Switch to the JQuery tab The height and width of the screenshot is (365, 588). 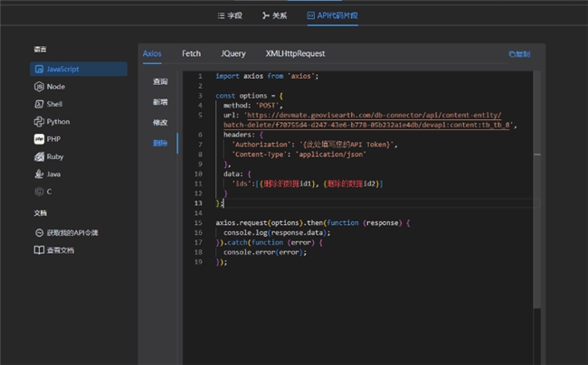point(232,54)
